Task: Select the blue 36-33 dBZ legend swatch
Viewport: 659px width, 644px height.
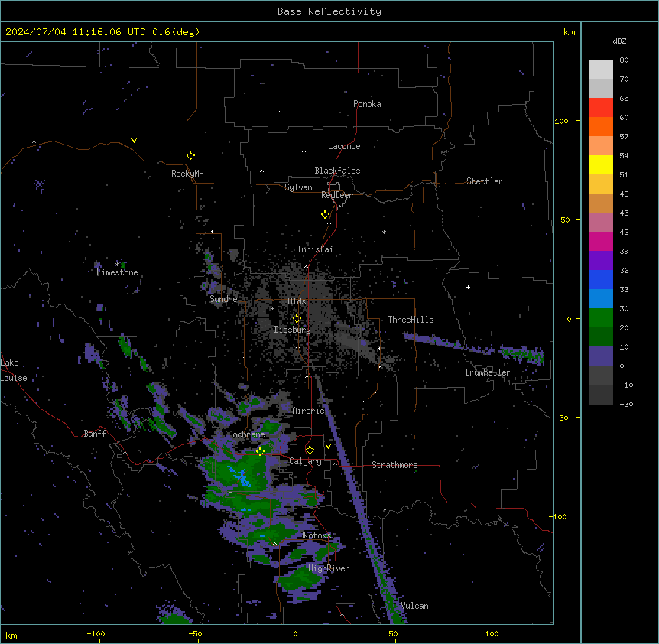Action: (x=601, y=280)
